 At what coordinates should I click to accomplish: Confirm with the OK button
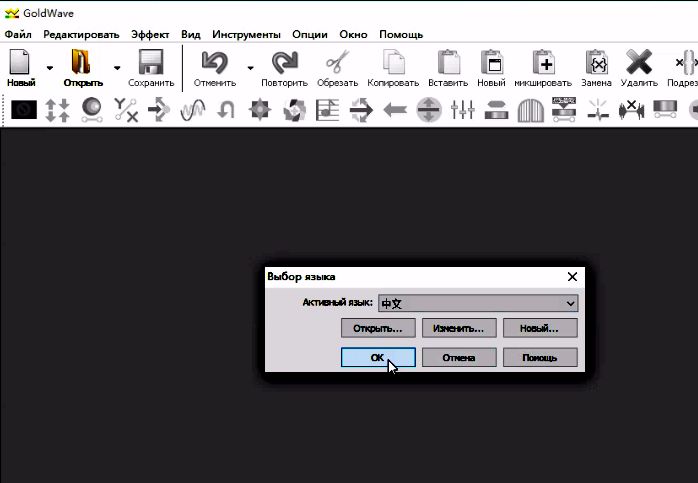378,357
